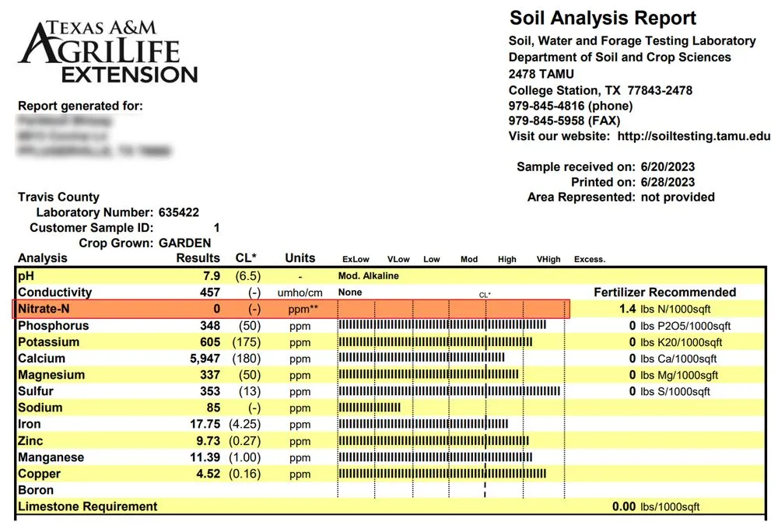
Task: Click the Fertilizer Recommended heading
Action: [664, 292]
